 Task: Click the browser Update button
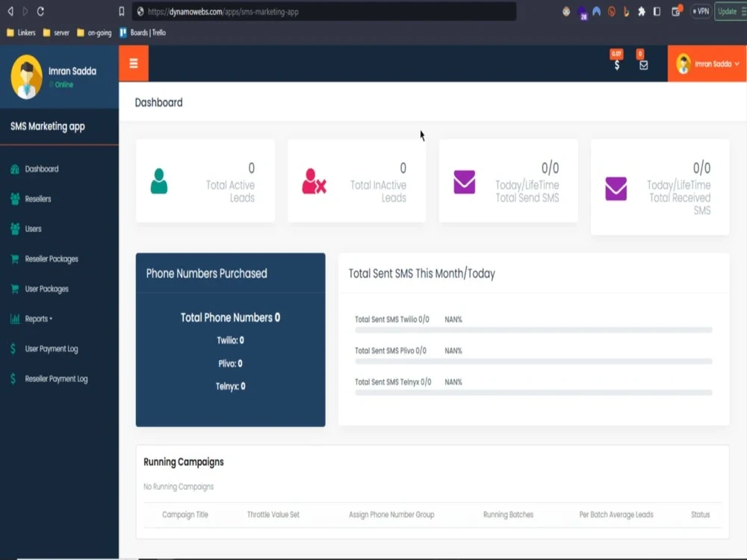[730, 11]
